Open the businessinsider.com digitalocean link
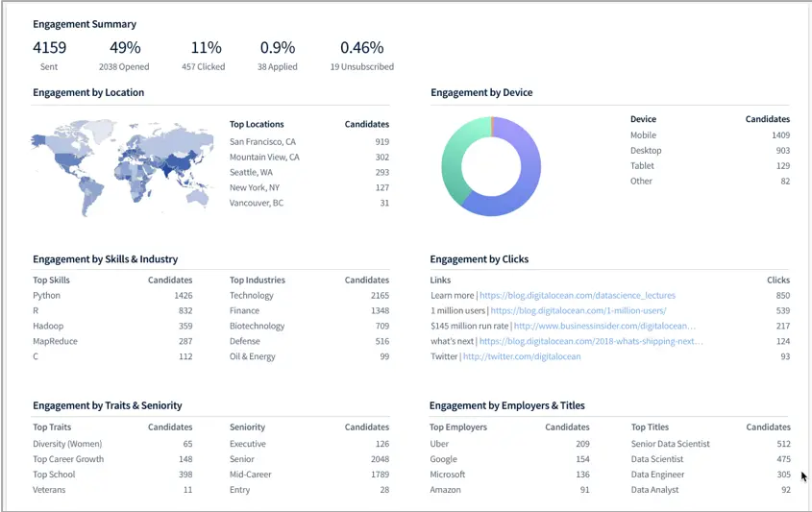This screenshot has height=512, width=812. pos(604,326)
